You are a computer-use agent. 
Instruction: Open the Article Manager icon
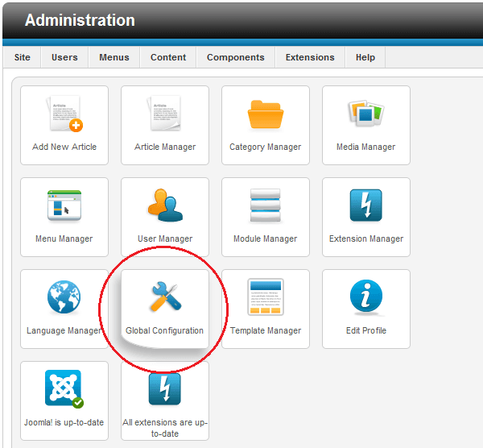pos(164,113)
